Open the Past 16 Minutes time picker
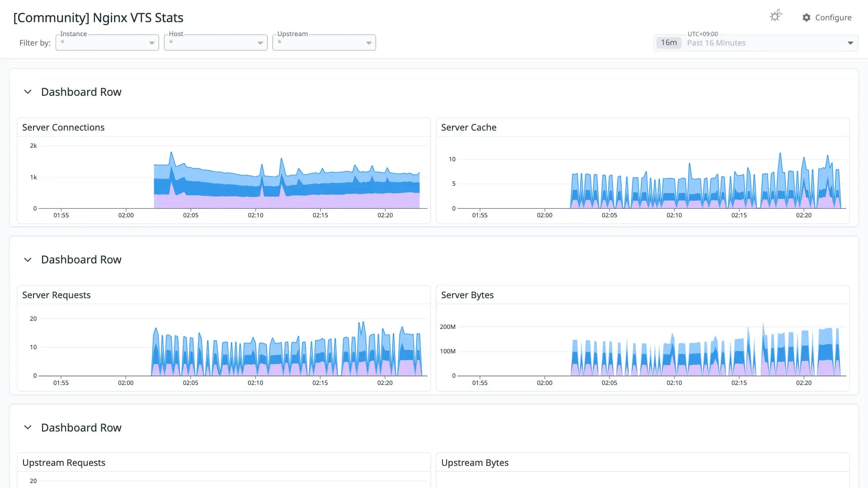Image resolution: width=868 pixels, height=488 pixels. coord(756,43)
